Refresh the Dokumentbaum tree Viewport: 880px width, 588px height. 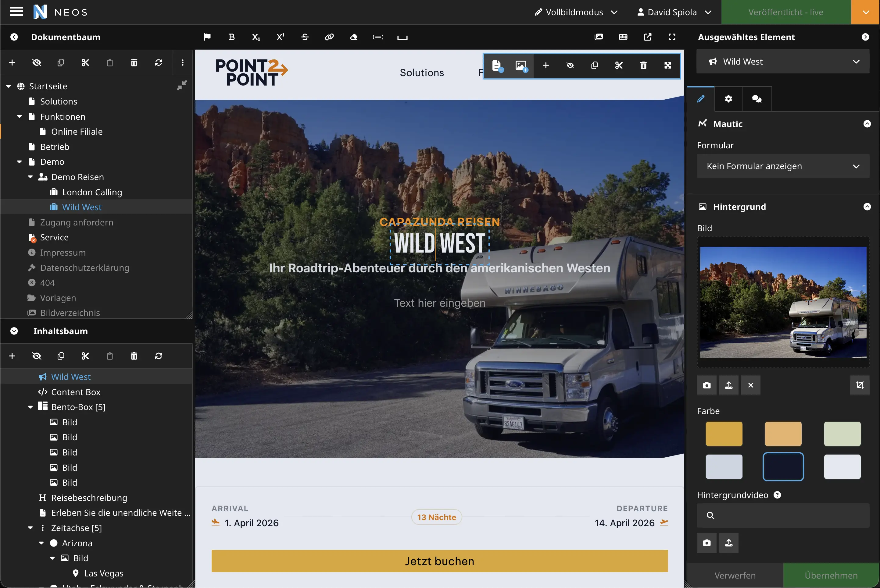click(x=158, y=63)
